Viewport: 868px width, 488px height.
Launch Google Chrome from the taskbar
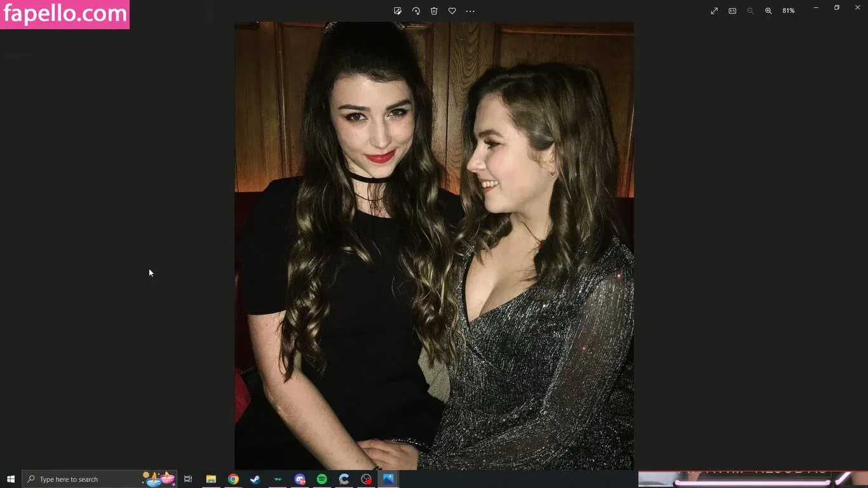(x=233, y=479)
